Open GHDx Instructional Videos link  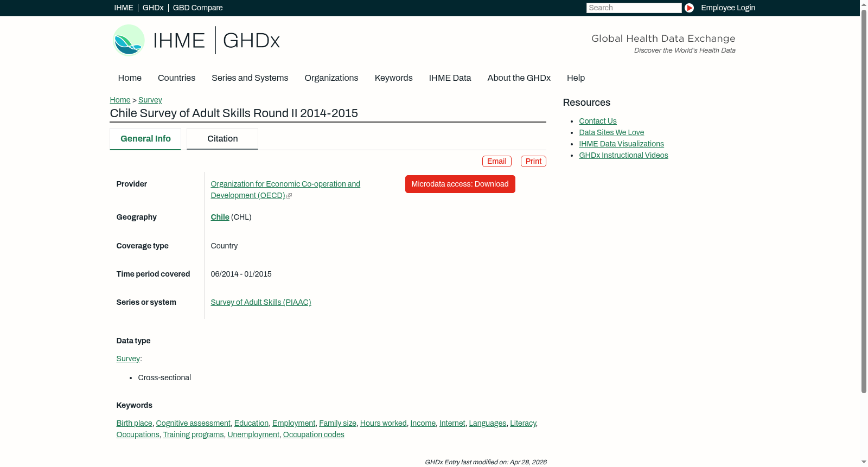[x=623, y=155]
